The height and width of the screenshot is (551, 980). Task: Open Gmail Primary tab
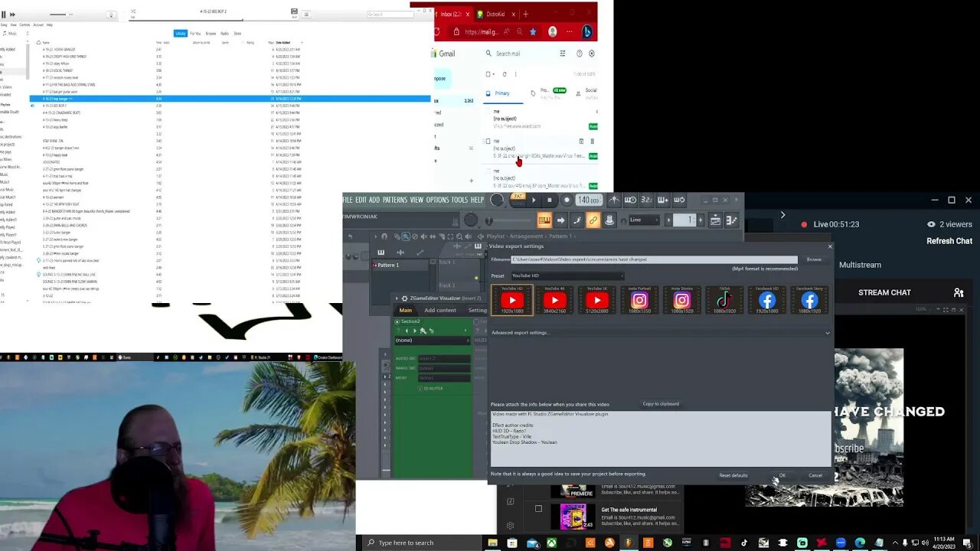(502, 93)
